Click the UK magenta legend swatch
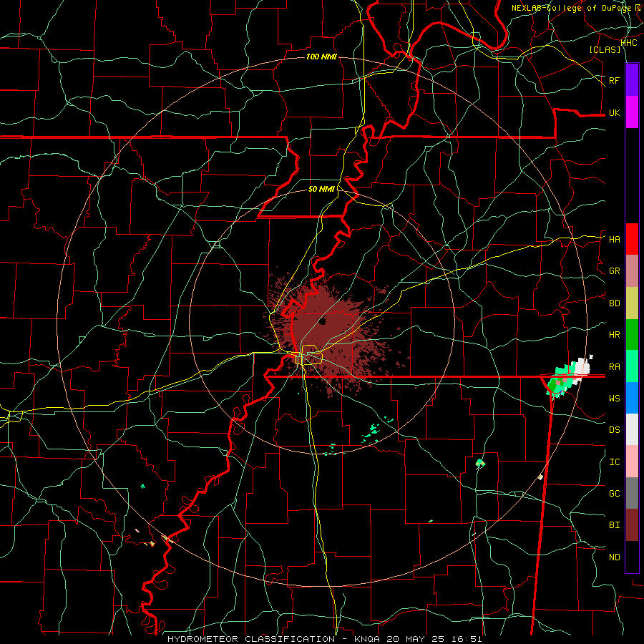 [632, 112]
